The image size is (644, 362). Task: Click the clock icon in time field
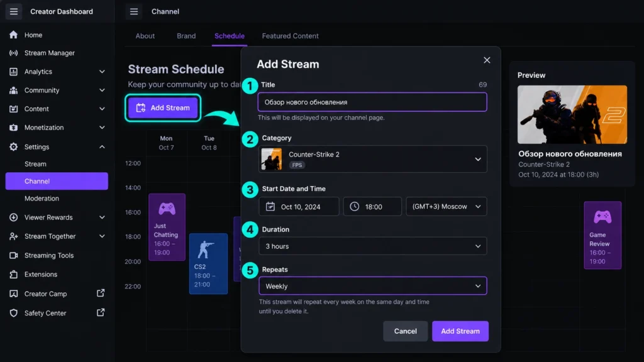point(355,206)
